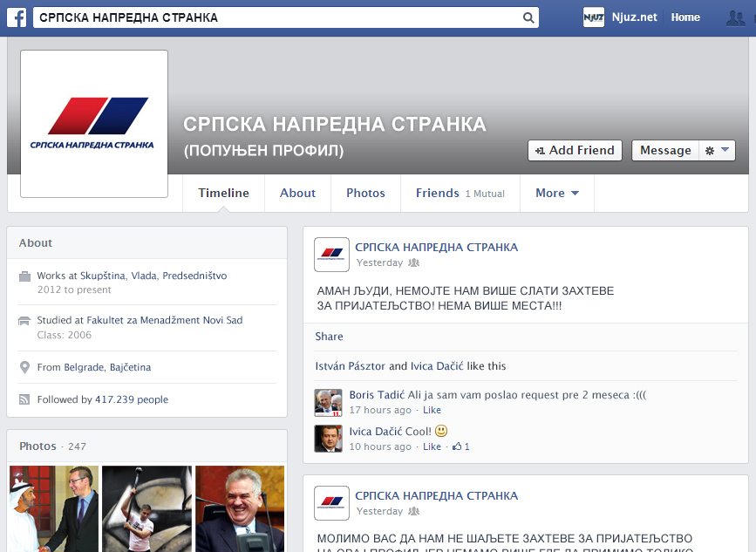This screenshot has width=756, height=552.
Task: Click the location pin icon in About
Action: [24, 367]
